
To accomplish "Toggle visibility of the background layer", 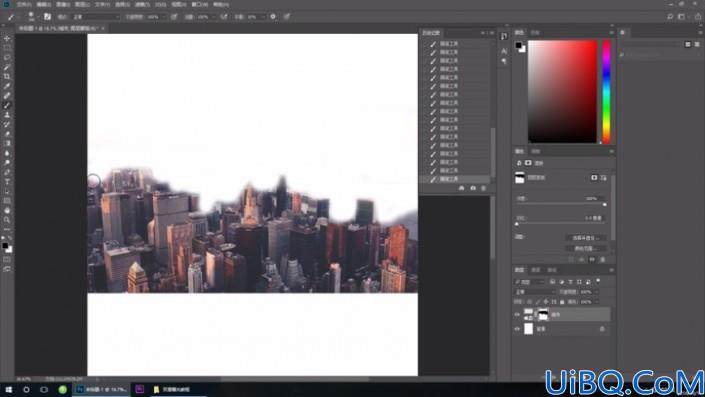I will tap(517, 329).
